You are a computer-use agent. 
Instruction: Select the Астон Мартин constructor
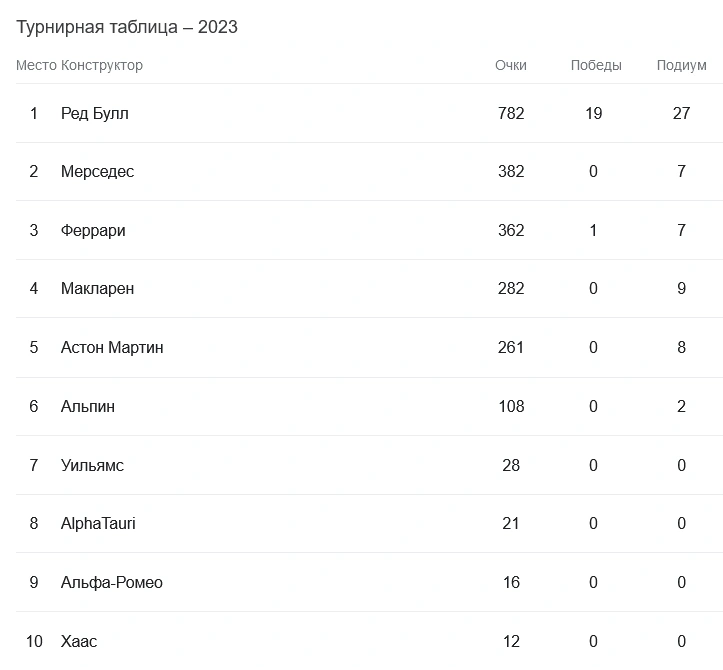pyautogui.click(x=112, y=347)
